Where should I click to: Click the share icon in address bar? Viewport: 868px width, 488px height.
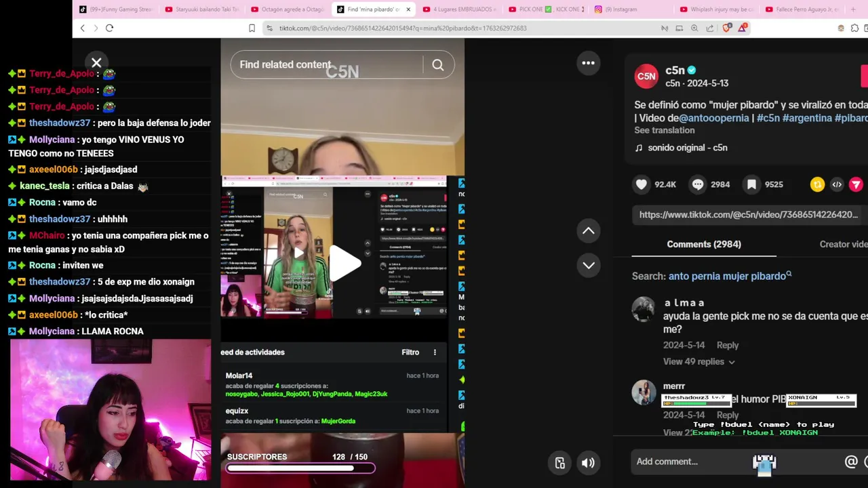click(709, 28)
